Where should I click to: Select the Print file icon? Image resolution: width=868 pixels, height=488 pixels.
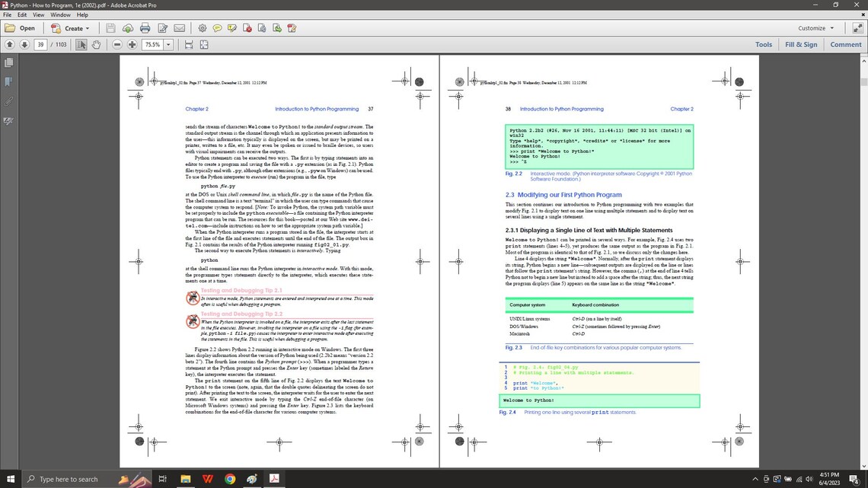point(145,28)
